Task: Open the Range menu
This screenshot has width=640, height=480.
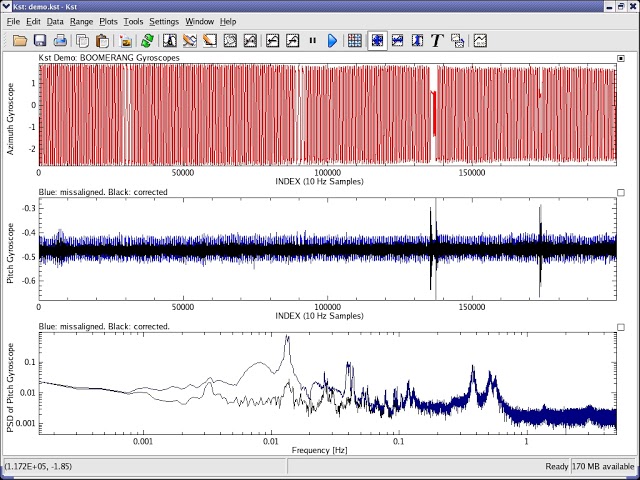Action: [81, 22]
